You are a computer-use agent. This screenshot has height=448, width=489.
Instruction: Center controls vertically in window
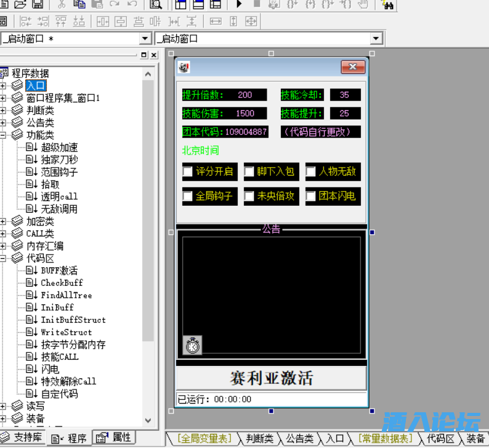click(x=120, y=22)
